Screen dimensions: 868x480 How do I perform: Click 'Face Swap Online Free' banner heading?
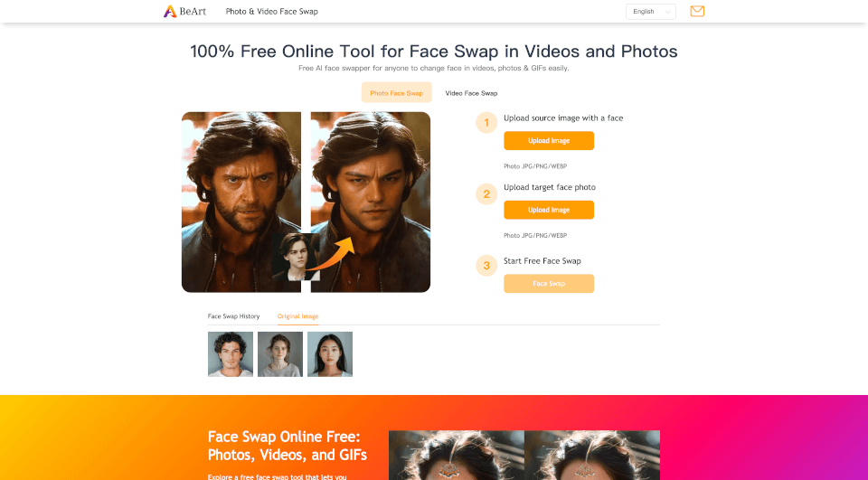[288, 446]
